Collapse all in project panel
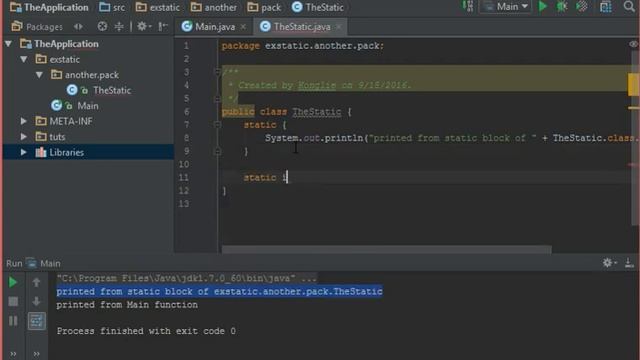This screenshot has width=640, height=360. point(119,27)
